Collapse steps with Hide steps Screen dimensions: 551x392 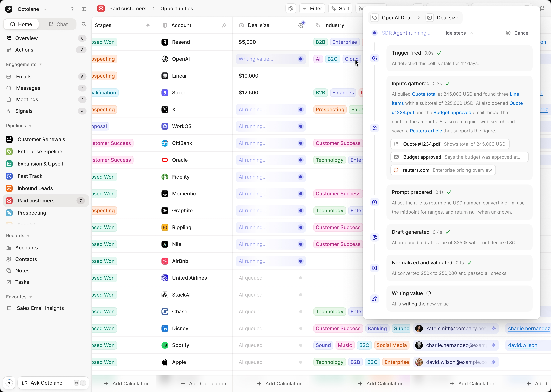(x=457, y=33)
